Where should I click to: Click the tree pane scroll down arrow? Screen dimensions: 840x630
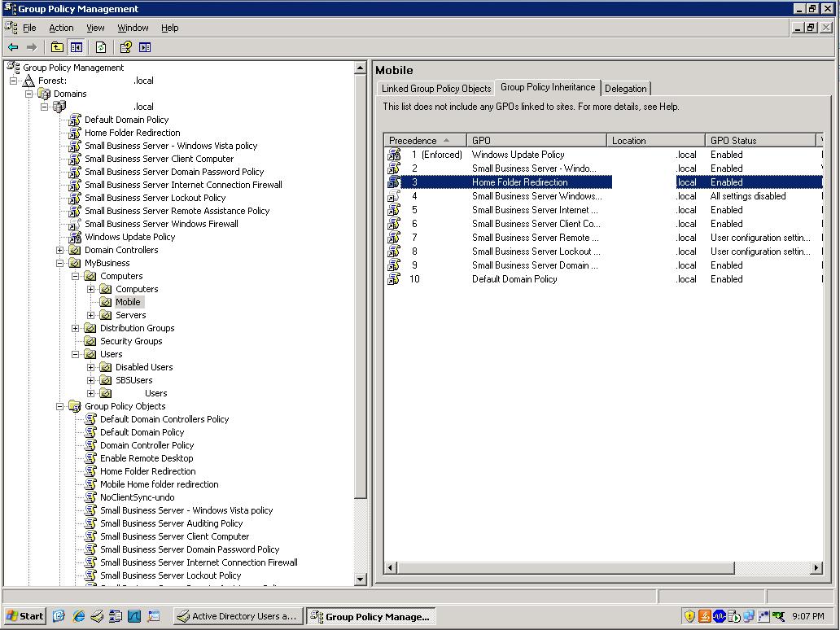(360, 579)
